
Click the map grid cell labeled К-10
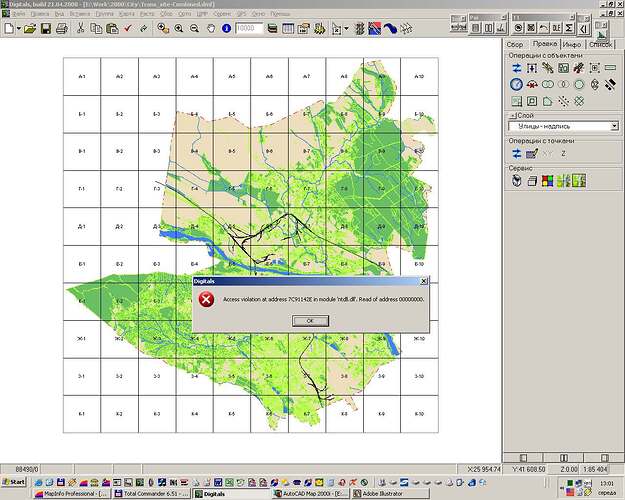419,414
